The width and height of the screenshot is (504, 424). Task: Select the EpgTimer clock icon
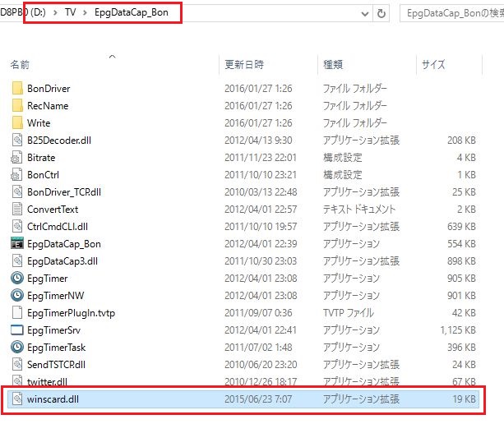coord(17,279)
